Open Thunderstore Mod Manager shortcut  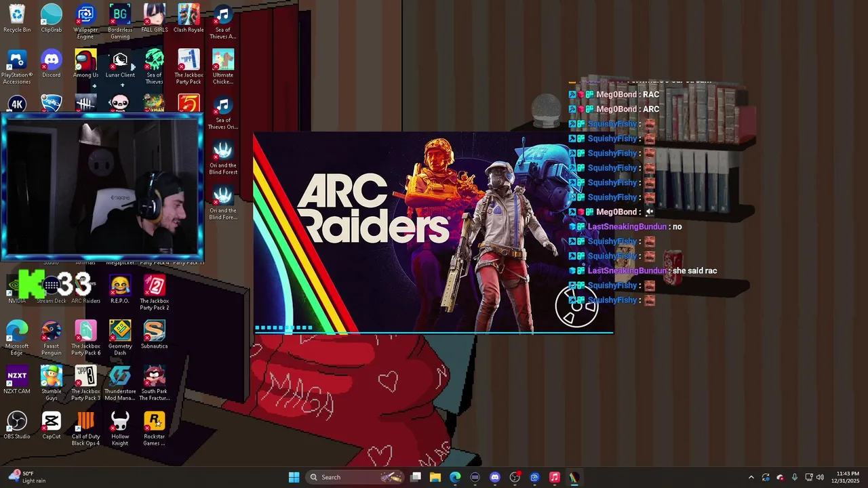click(120, 384)
